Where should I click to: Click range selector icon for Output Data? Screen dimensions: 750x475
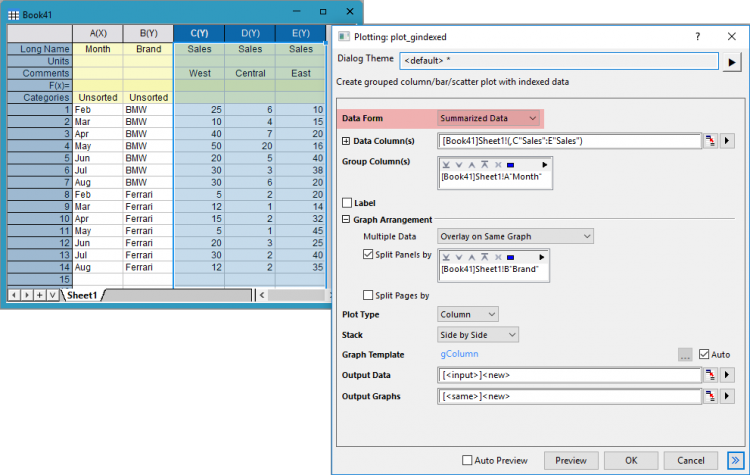[x=711, y=375]
